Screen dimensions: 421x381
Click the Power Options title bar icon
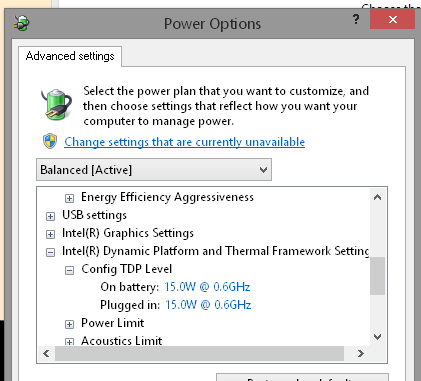[22, 24]
